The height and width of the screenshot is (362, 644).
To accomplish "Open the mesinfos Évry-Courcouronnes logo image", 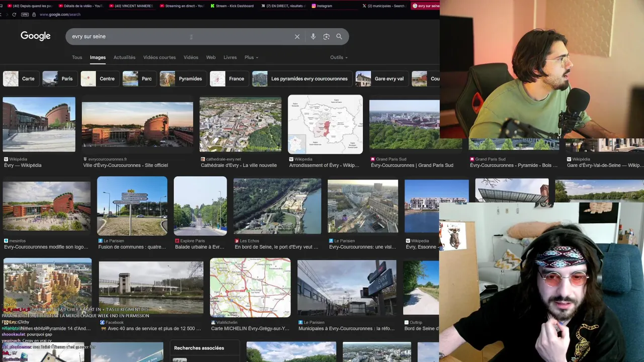I will pos(47,206).
